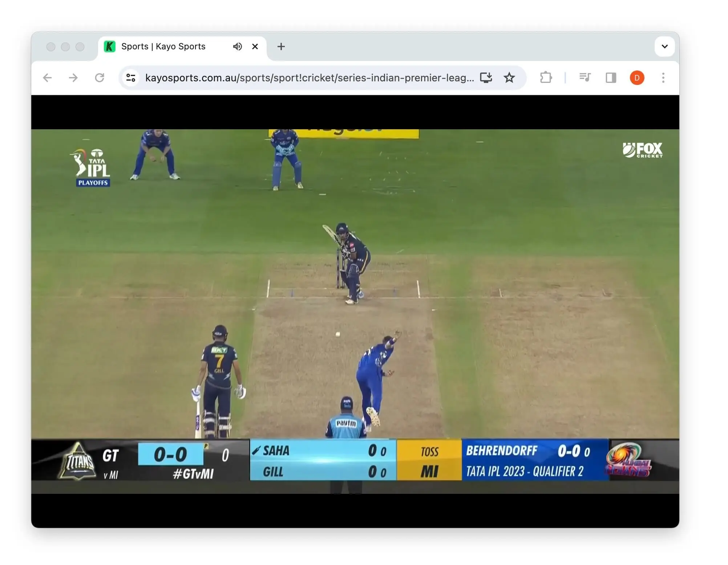Expand the tab search dropdown arrow
Image resolution: width=728 pixels, height=565 pixels.
(x=664, y=46)
